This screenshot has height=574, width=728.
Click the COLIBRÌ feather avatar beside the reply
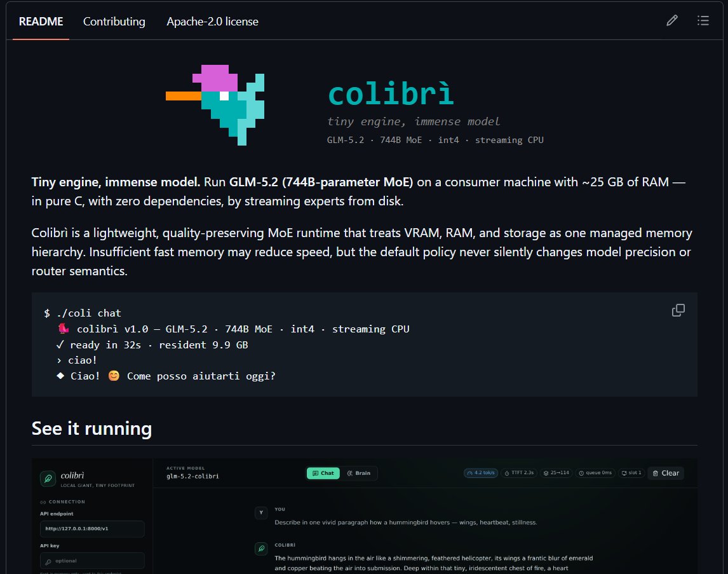(x=261, y=549)
